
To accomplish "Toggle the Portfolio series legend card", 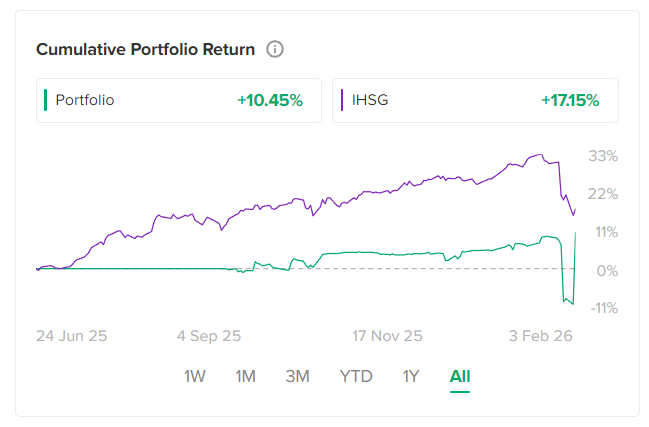I will point(179,100).
